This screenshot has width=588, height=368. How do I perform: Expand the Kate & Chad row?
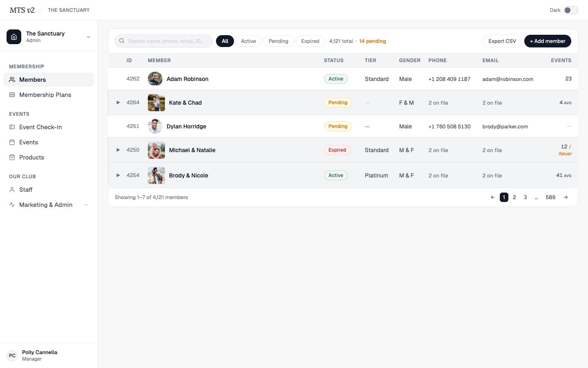click(x=118, y=103)
